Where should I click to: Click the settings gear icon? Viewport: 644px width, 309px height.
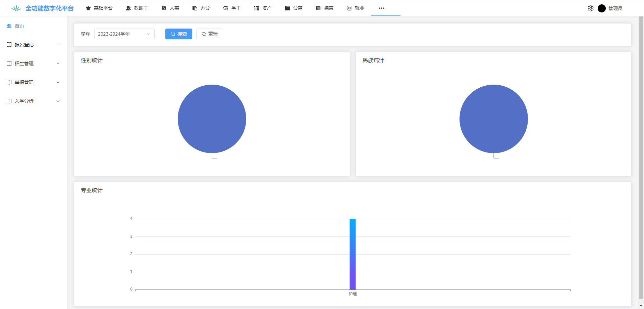(x=591, y=8)
